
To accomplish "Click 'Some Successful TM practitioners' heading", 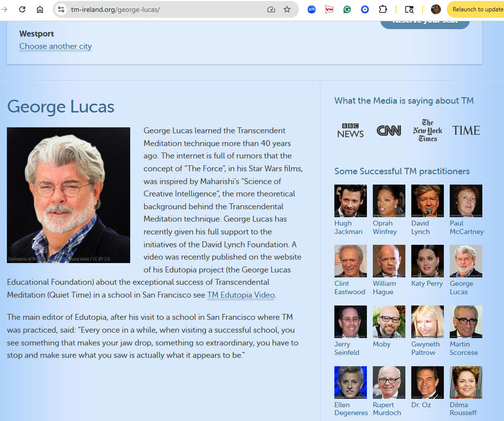I will click(x=402, y=171).
